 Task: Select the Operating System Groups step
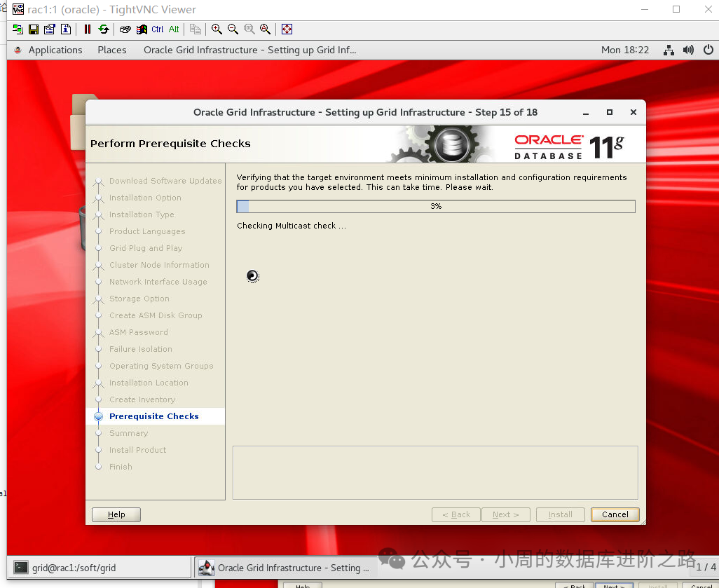(161, 366)
